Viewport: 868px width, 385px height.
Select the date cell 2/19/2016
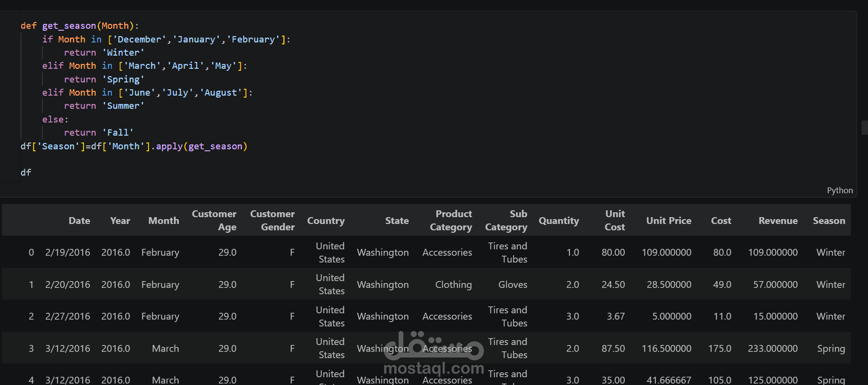(x=67, y=252)
